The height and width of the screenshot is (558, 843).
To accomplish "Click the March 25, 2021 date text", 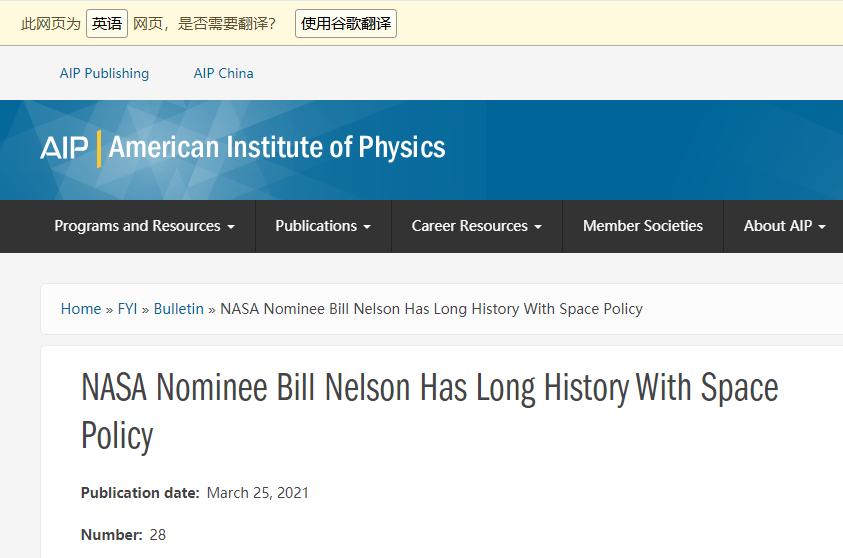I will click(x=258, y=493).
